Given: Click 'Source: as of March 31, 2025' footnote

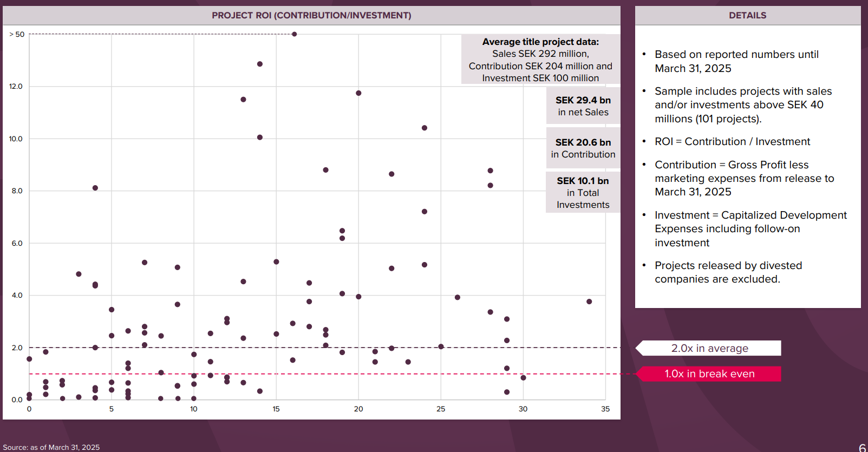Looking at the screenshot, I should click(x=51, y=447).
